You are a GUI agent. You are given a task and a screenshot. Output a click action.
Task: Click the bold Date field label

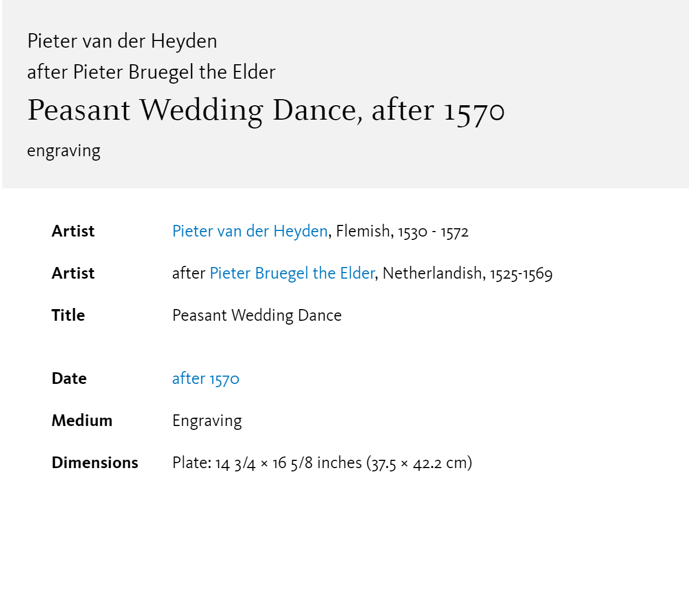click(x=69, y=378)
